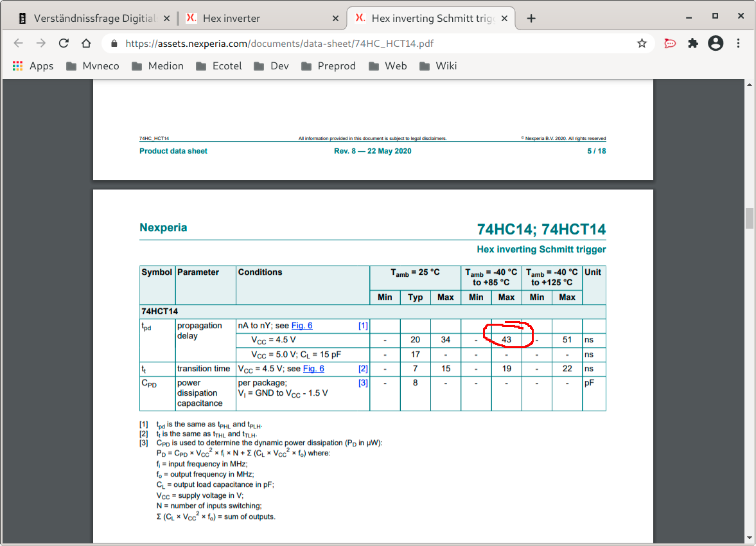Image resolution: width=756 pixels, height=546 pixels.
Task: Click the Nexperia heading text
Action: point(163,227)
